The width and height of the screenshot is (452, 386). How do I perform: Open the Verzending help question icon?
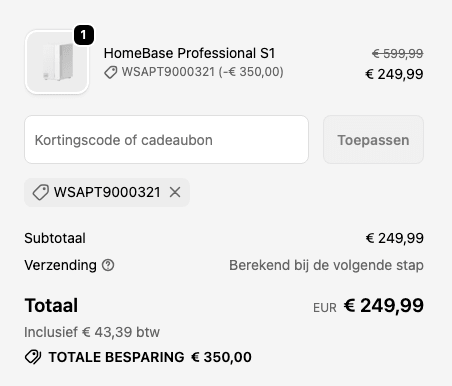tap(108, 265)
